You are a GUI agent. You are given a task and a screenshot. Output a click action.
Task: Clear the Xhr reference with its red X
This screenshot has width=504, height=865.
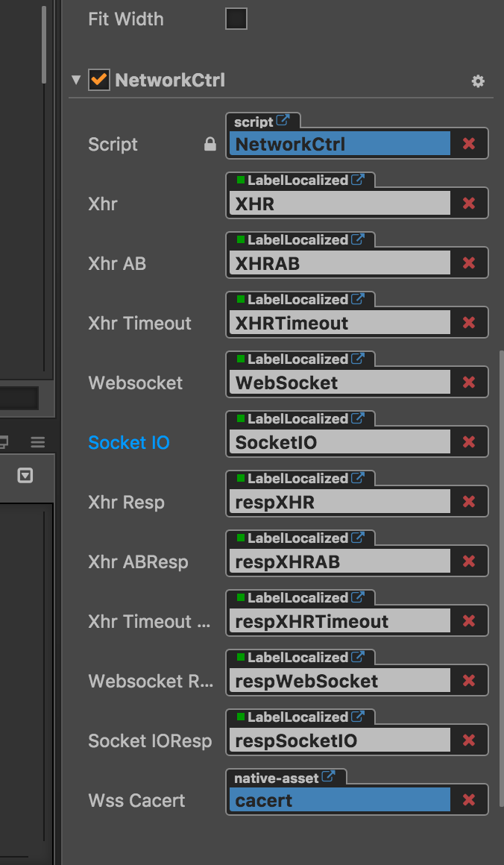coord(469,203)
